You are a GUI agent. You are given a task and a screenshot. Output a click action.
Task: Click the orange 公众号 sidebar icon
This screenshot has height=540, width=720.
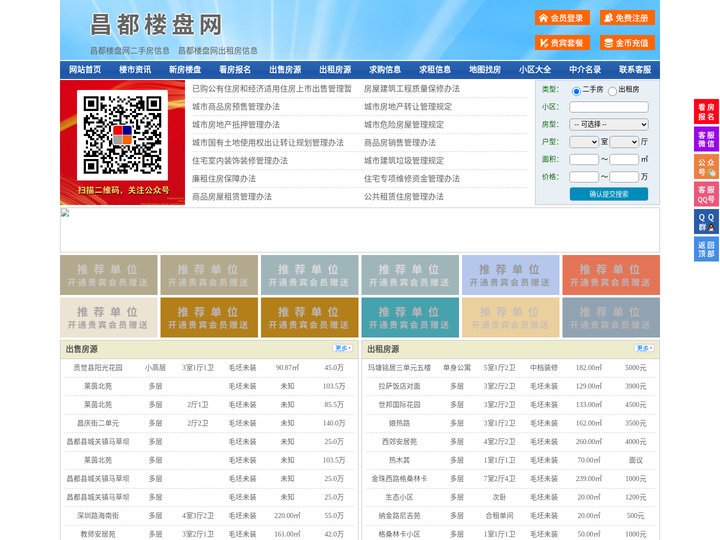[706, 167]
